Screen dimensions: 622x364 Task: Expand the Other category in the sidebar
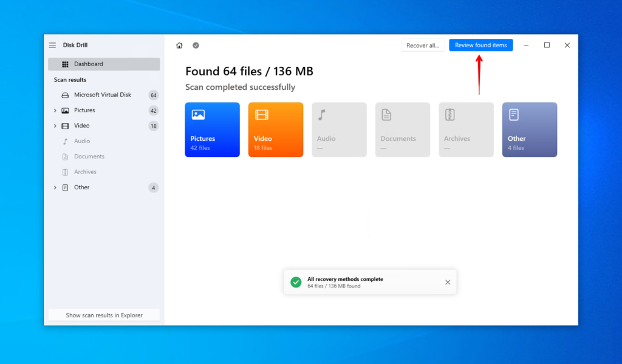pyautogui.click(x=55, y=187)
